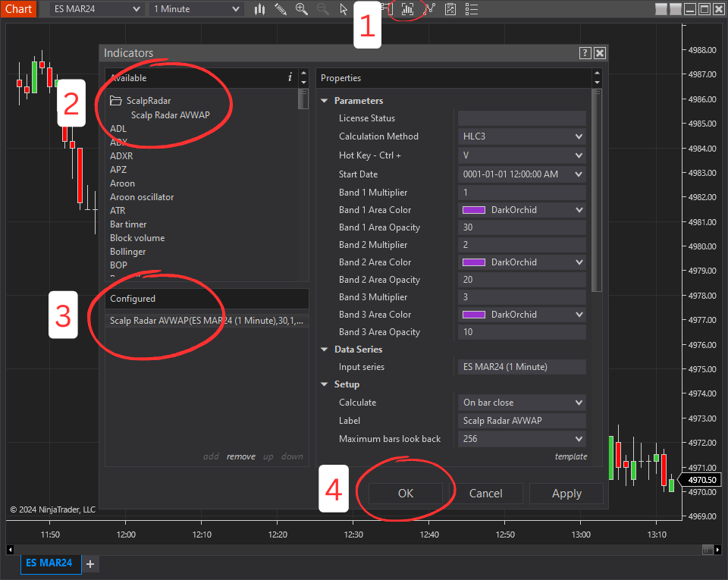The image size is (728, 580).
Task: Open the Hot Key Ctrl + dropdown
Action: click(522, 155)
